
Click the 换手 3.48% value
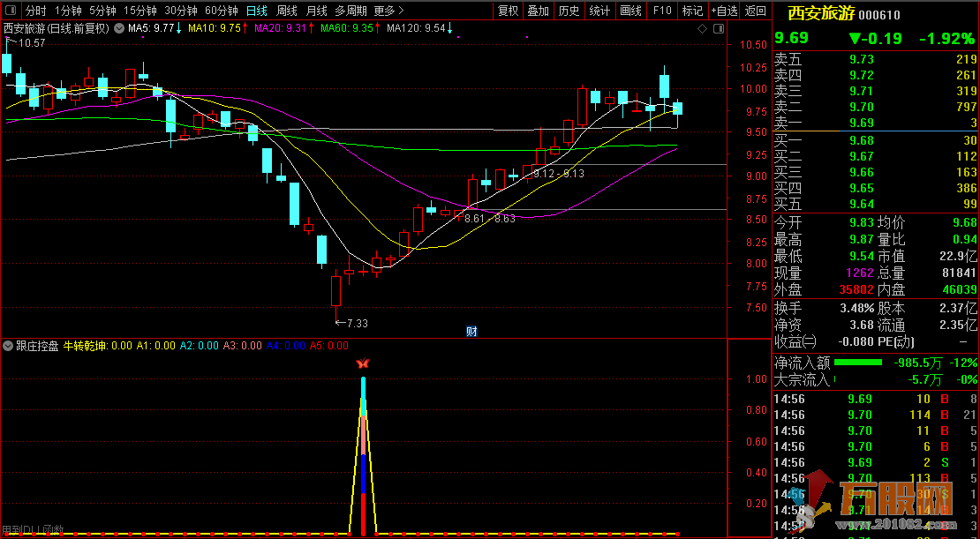click(x=857, y=308)
